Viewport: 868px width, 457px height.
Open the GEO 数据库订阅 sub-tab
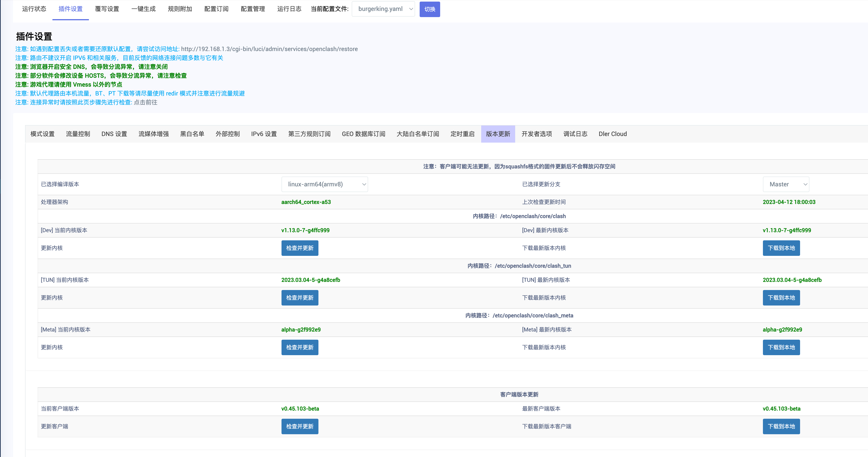(363, 134)
